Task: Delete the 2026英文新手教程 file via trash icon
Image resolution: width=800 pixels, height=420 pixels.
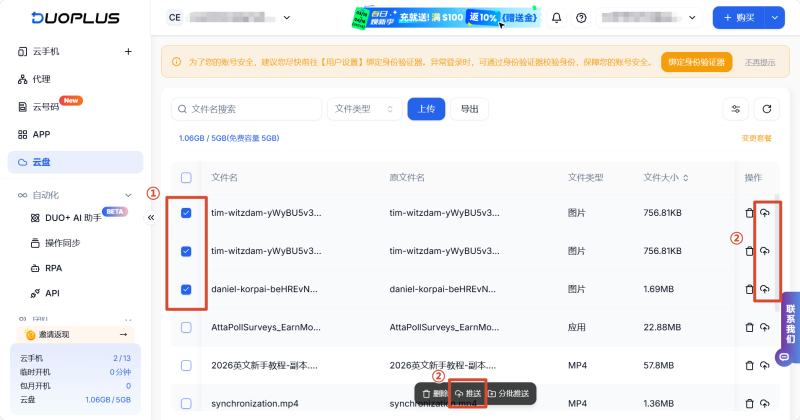Action: coord(749,365)
